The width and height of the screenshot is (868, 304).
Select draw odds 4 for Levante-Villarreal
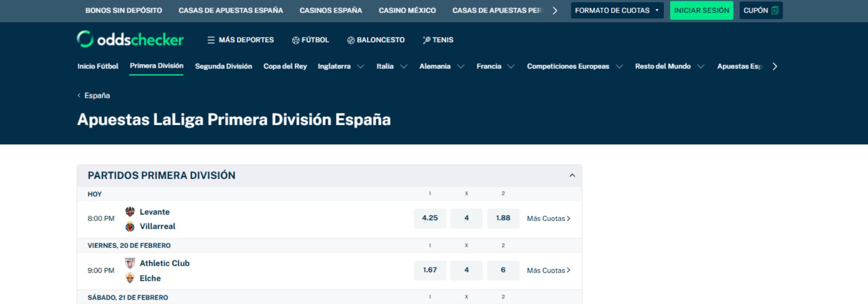(x=467, y=218)
